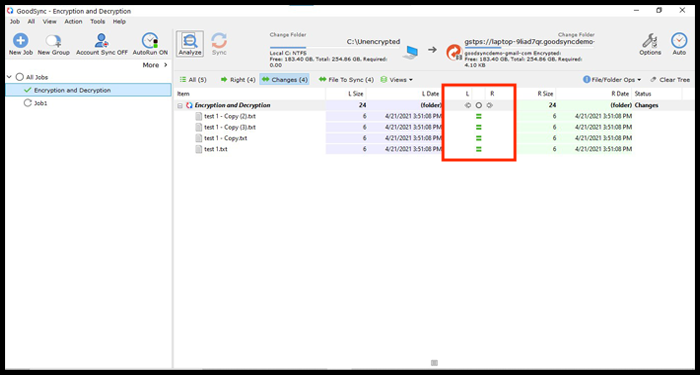Open the Action menu

tap(73, 21)
